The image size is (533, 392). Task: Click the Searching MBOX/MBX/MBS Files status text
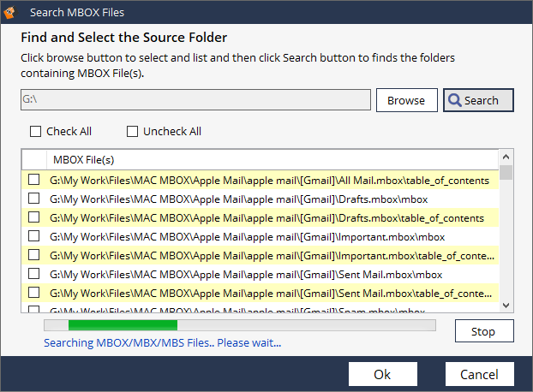point(162,342)
